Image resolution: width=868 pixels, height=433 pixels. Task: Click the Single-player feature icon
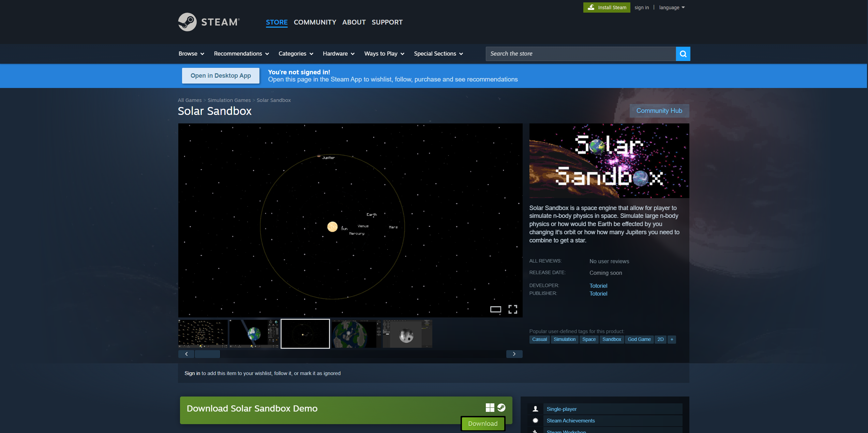(535, 409)
